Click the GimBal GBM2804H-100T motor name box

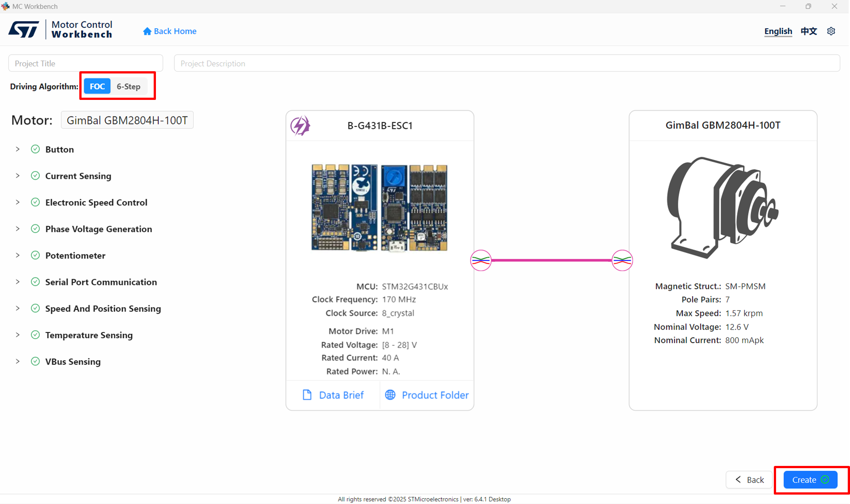[x=127, y=120]
